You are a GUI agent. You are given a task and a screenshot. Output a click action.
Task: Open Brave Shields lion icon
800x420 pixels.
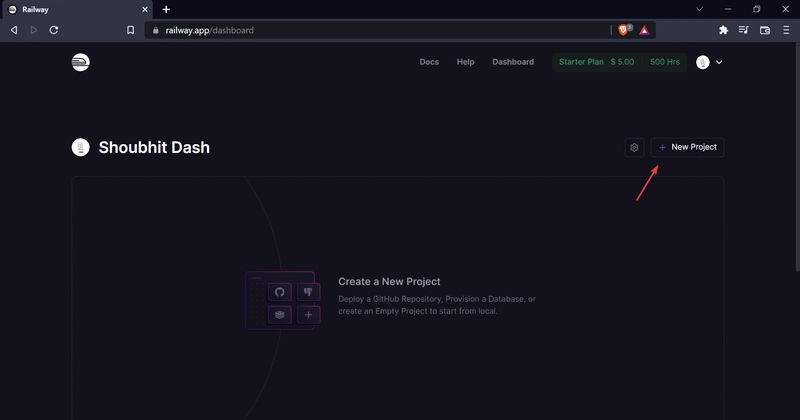tap(623, 30)
